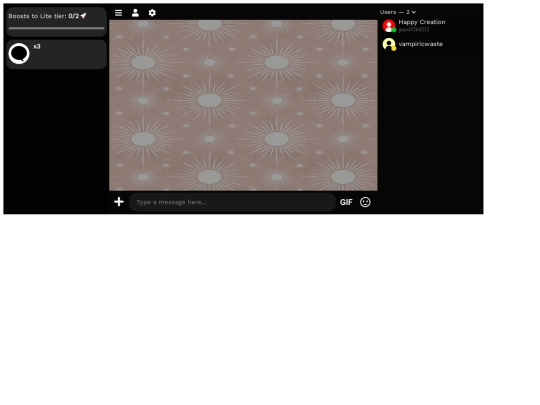
Task: Focus the message input field
Action: [232, 202]
